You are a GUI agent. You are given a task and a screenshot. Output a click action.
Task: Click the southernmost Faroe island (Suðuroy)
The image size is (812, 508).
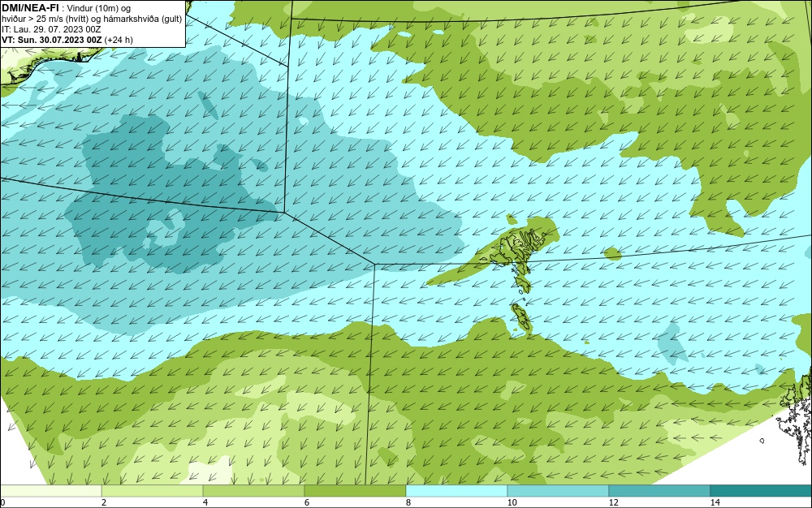tap(522, 317)
